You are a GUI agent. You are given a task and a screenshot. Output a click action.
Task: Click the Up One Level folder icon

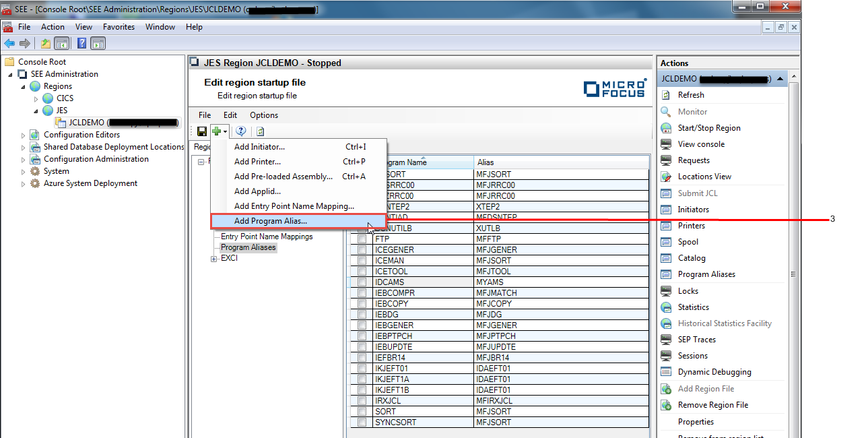click(x=45, y=44)
